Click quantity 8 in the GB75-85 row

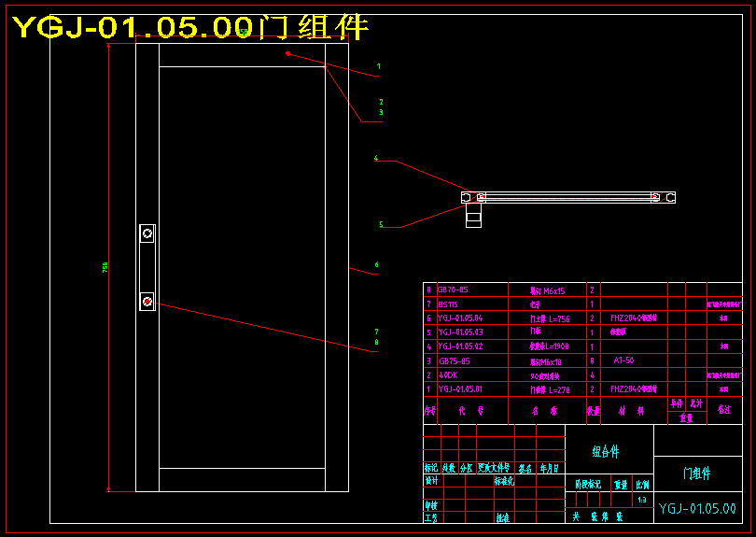(x=593, y=360)
